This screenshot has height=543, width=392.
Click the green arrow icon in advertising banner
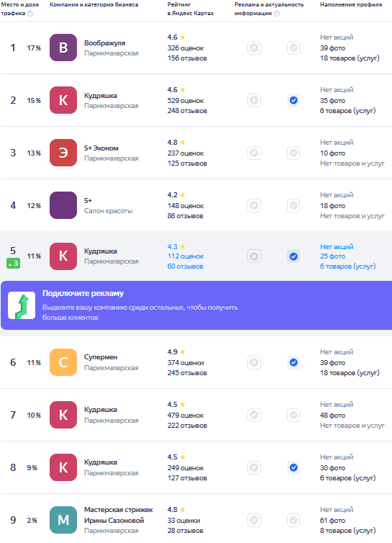(x=22, y=305)
